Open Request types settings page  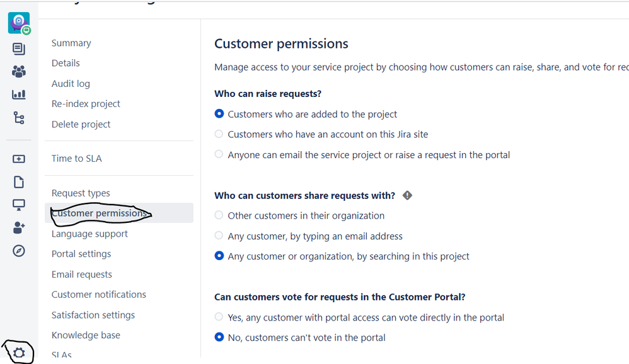pyautogui.click(x=81, y=193)
